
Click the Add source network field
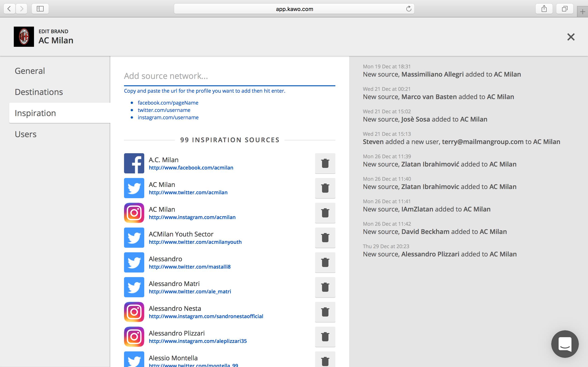pyautogui.click(x=229, y=76)
